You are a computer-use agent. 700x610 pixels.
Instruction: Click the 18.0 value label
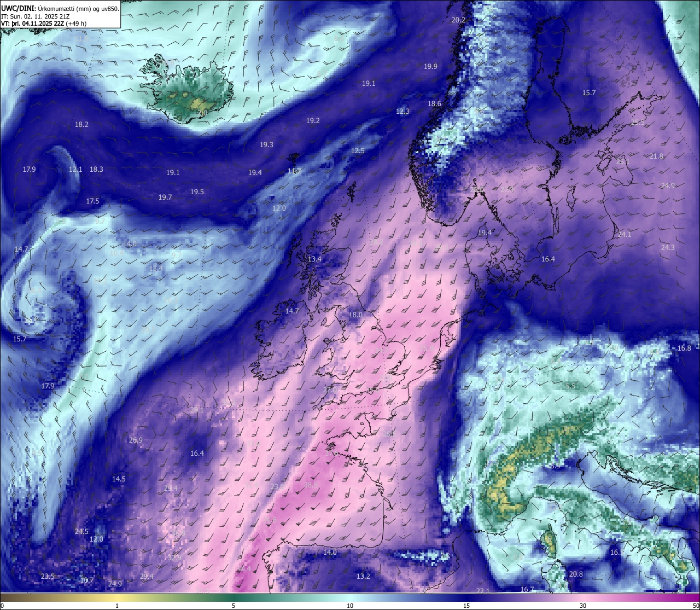[x=355, y=315]
